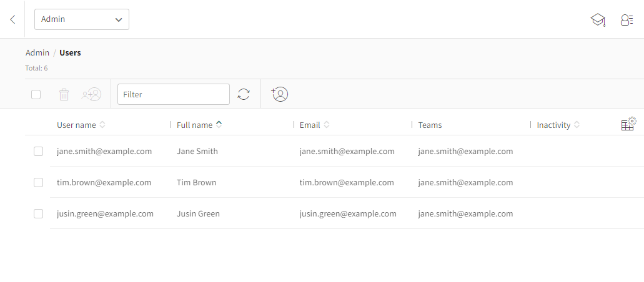This screenshot has width=644, height=282.
Task: Click the add users to team icon
Action: pos(91,94)
